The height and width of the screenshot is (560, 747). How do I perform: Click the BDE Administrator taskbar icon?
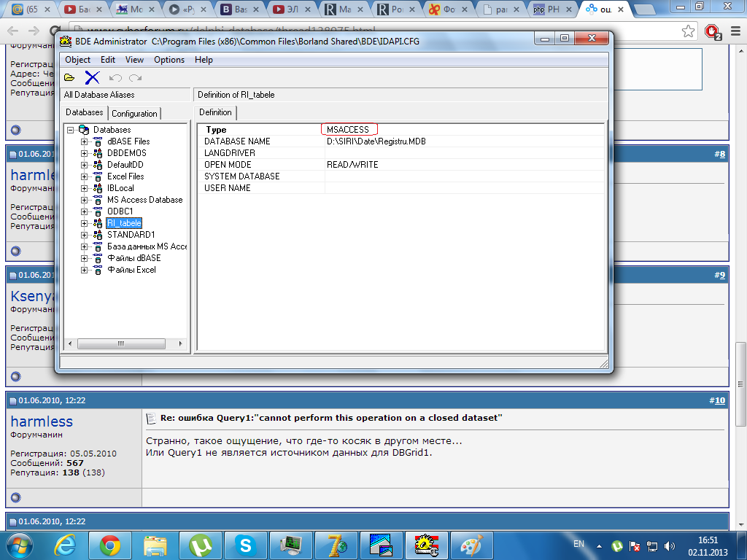(426, 545)
